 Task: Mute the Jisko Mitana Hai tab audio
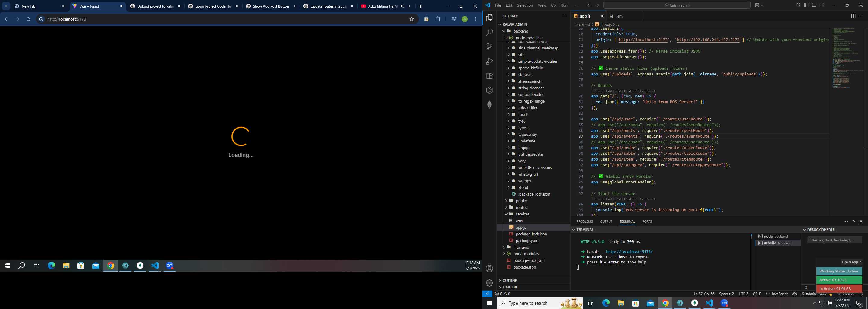402,6
